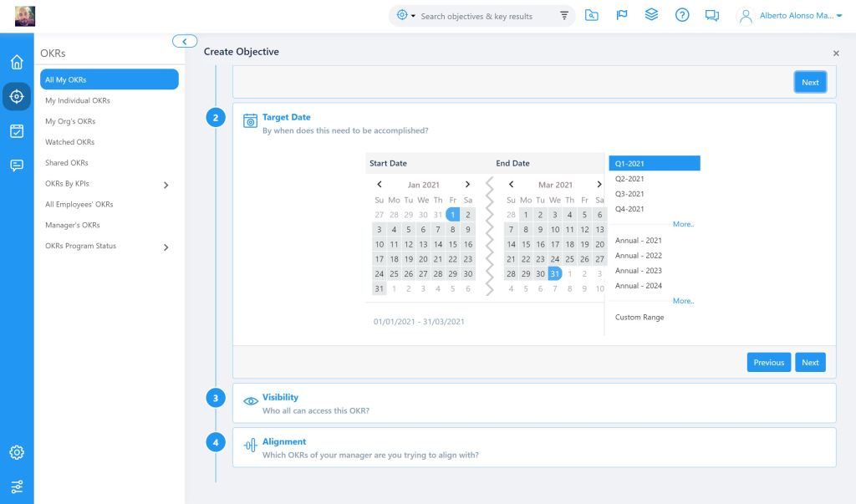The height and width of the screenshot is (504, 856).
Task: Expand the Visibility step section
Action: point(280,398)
